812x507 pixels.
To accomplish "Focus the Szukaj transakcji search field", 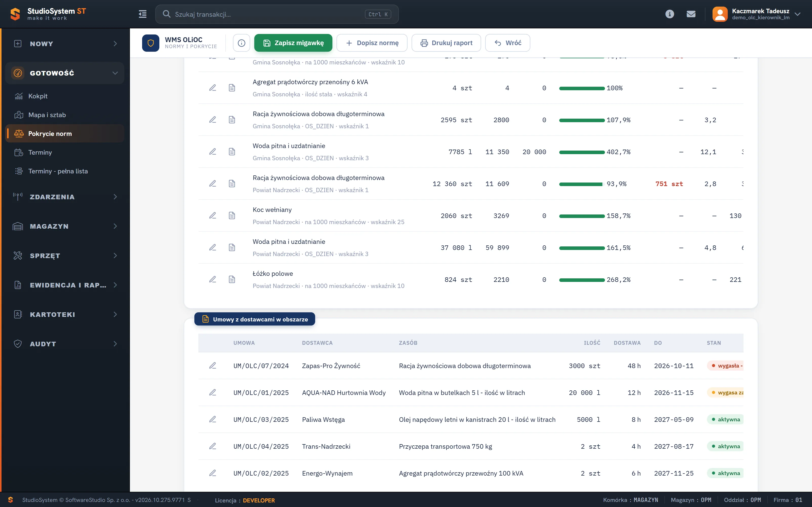I will (277, 14).
